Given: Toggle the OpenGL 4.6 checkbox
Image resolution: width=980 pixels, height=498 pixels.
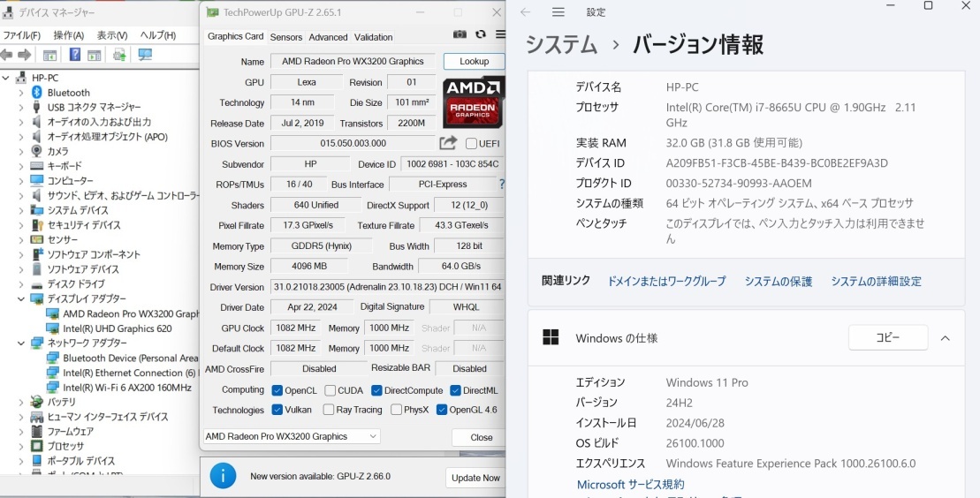Looking at the screenshot, I should click(441, 410).
